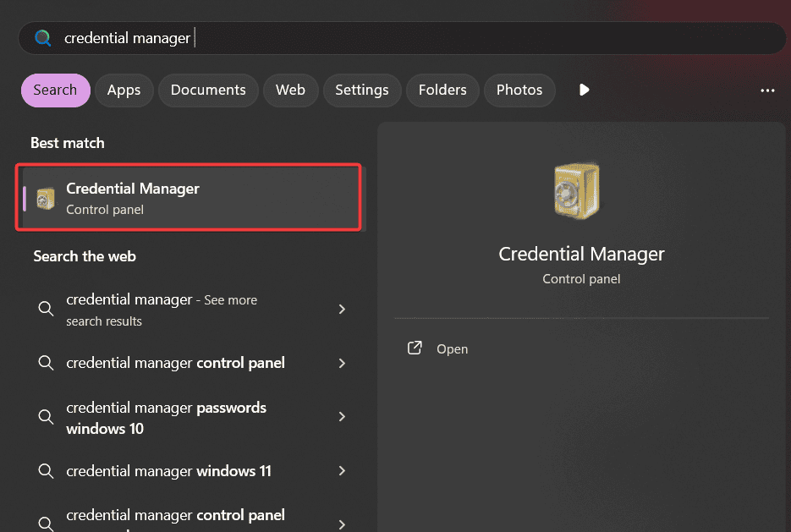Switch to the Documents filter tab
Screen dimensions: 791x532
point(208,90)
